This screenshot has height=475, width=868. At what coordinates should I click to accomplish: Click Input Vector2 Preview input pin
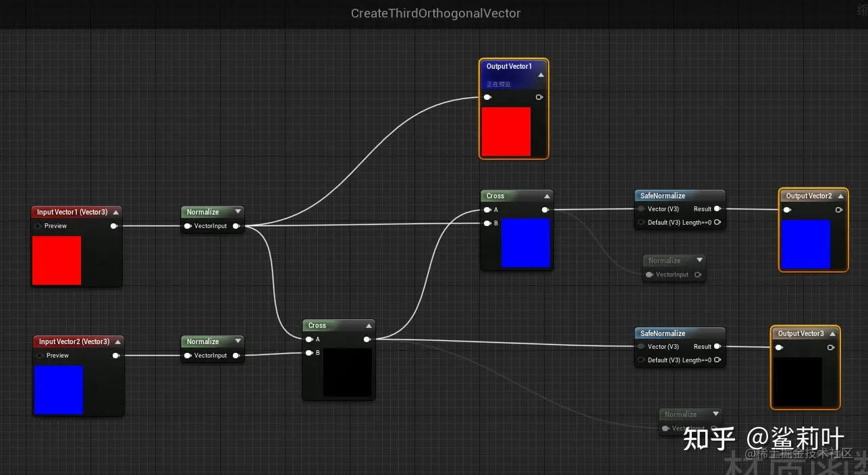coord(40,356)
